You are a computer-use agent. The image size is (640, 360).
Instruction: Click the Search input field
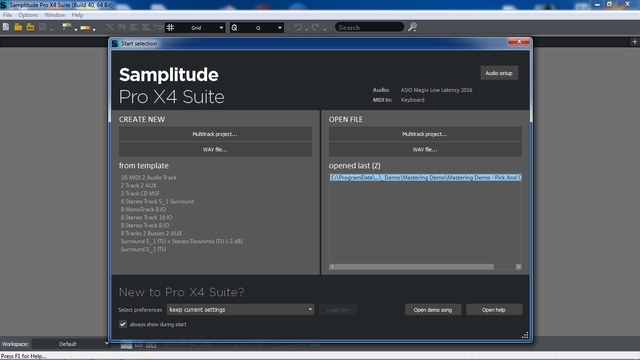369,27
